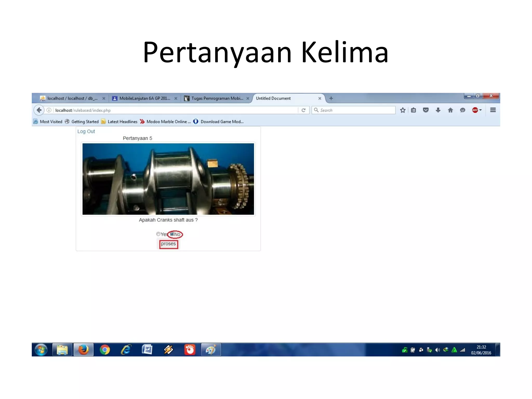Open the Windows Start menu
The height and width of the screenshot is (399, 532).
click(x=41, y=350)
